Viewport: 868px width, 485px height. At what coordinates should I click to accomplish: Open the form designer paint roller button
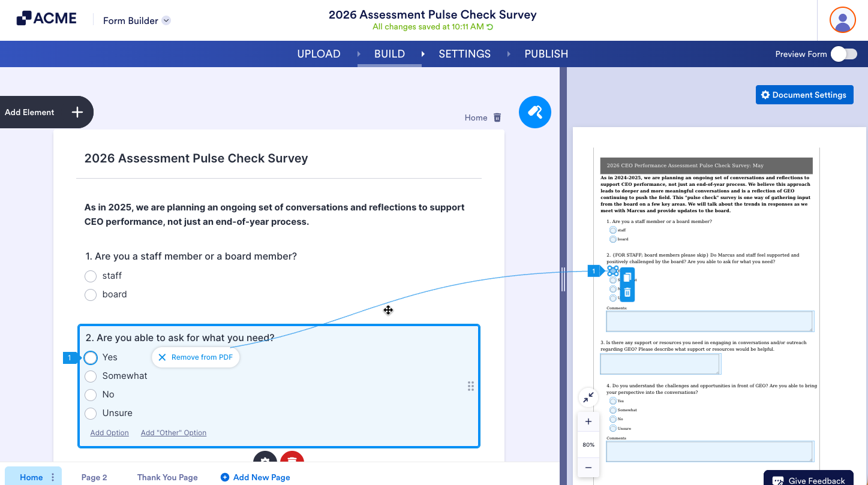(x=535, y=112)
